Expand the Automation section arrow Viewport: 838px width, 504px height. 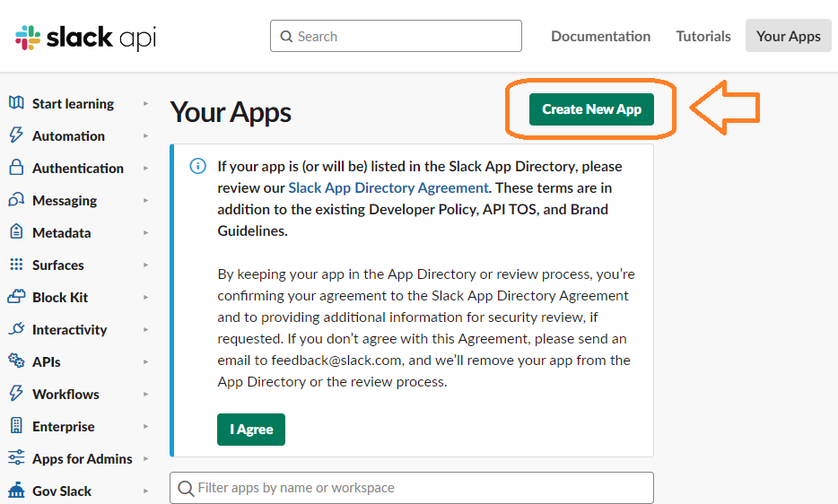[x=145, y=135]
